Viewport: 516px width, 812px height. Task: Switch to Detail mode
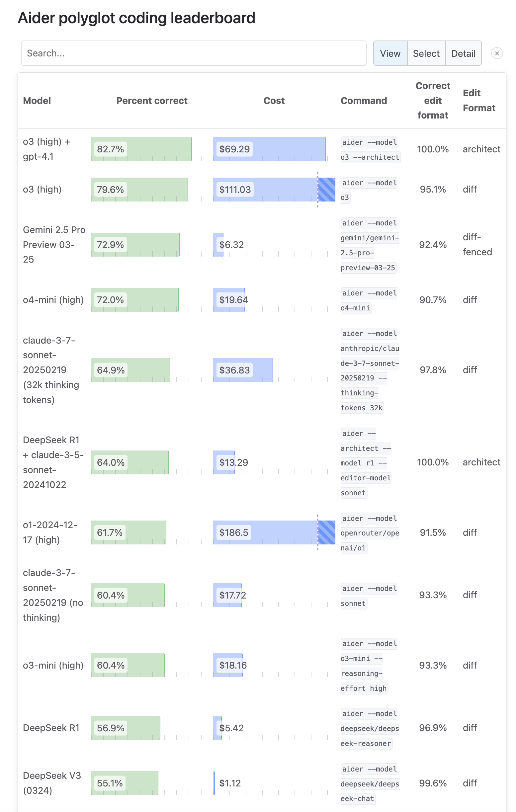pos(464,53)
